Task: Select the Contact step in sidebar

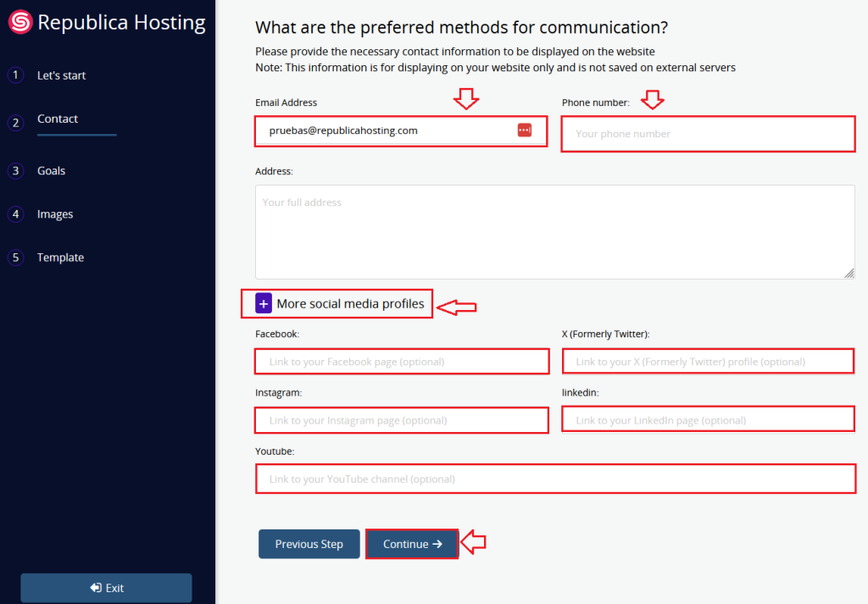Action: [58, 119]
